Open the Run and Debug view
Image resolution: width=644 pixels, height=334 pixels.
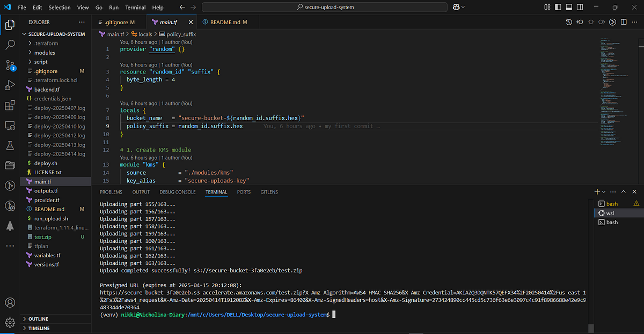[10, 85]
